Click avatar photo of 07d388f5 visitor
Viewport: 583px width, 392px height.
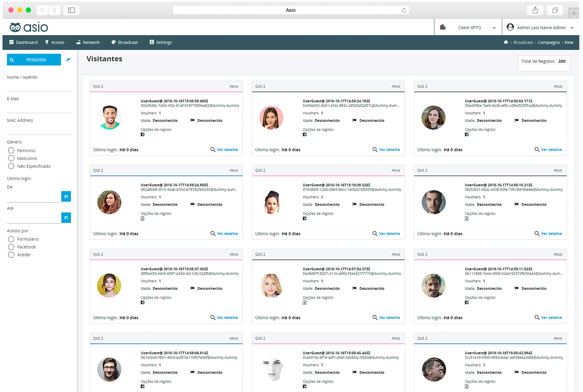tap(272, 202)
